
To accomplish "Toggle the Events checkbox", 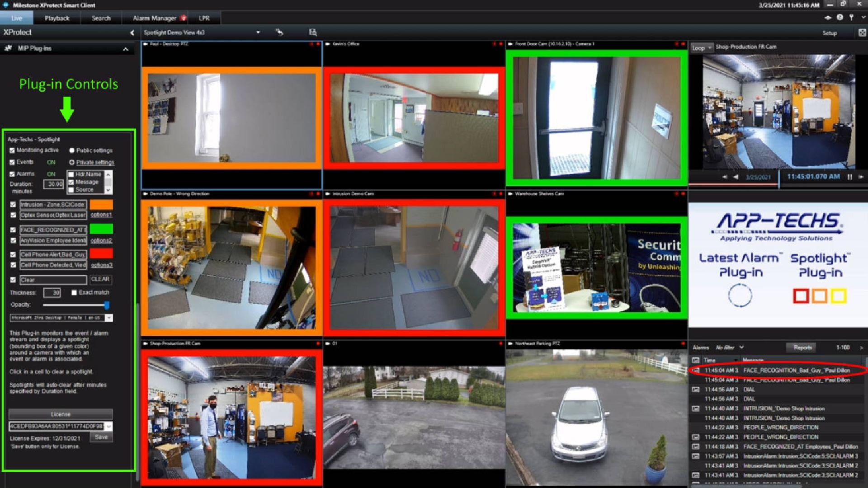I will click(x=12, y=162).
